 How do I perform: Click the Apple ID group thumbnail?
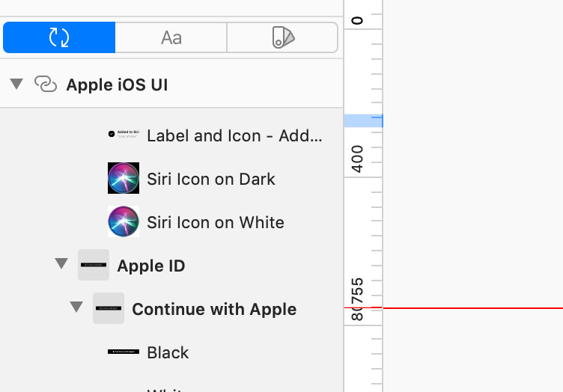[x=94, y=266]
